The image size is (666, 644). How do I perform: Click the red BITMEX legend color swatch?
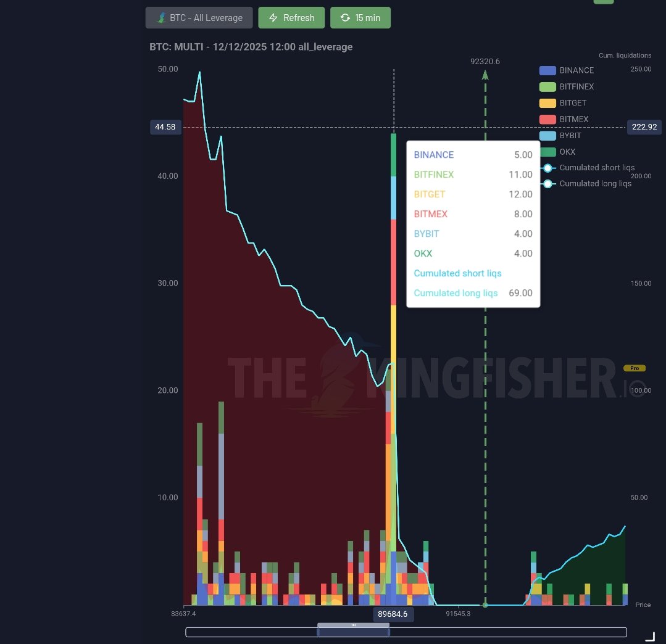pyautogui.click(x=547, y=119)
